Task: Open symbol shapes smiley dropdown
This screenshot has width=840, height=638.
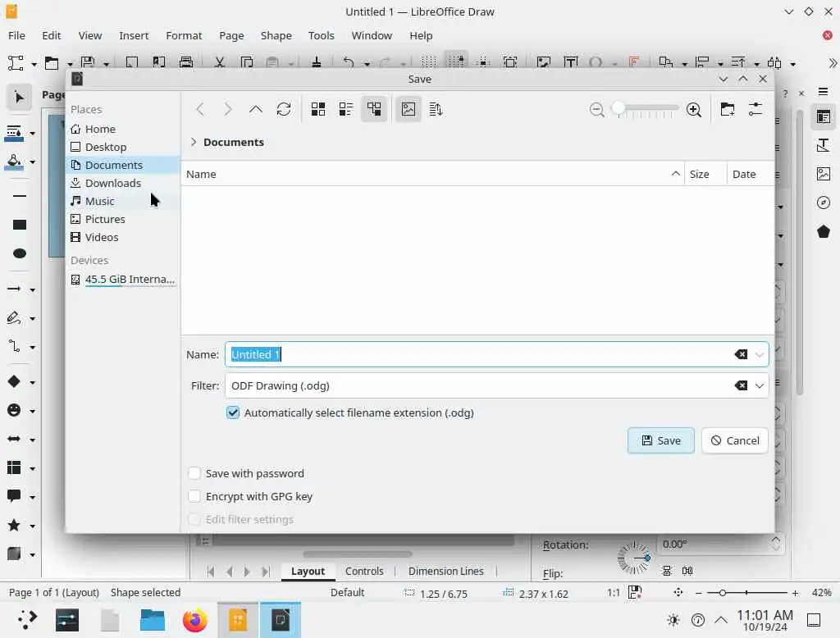Action: [33, 411]
